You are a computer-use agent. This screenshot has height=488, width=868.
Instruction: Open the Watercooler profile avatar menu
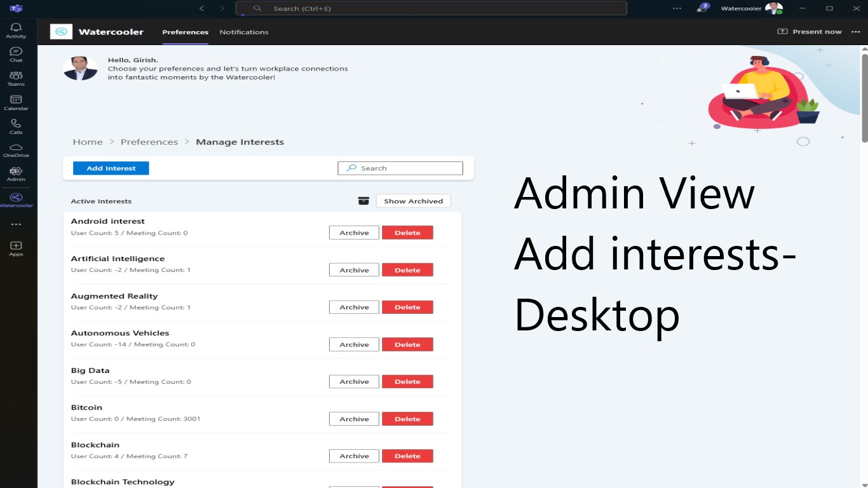point(773,8)
